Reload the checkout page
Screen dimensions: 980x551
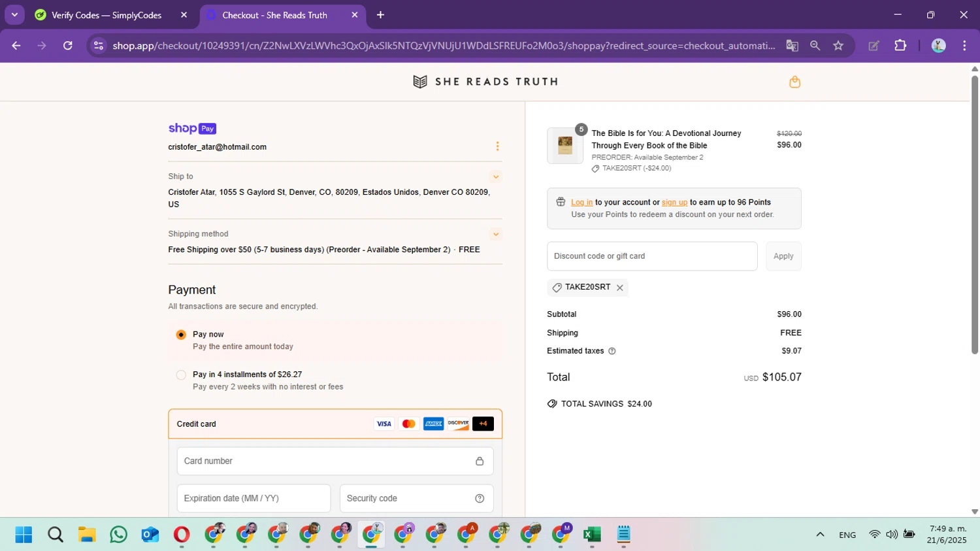pyautogui.click(x=67, y=46)
